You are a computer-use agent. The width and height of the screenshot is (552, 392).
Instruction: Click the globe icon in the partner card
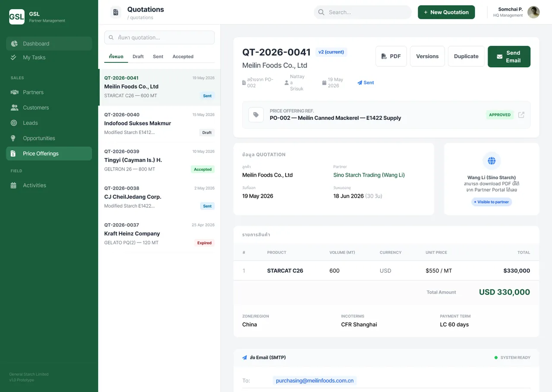point(492,161)
